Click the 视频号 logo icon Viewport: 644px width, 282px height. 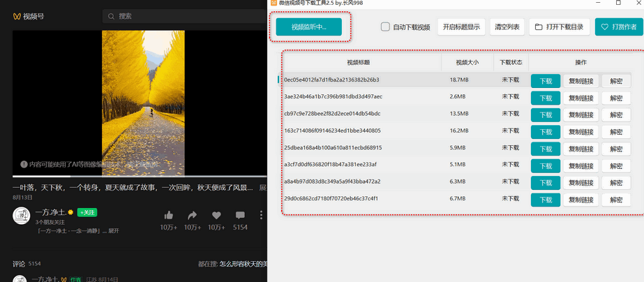(x=17, y=16)
